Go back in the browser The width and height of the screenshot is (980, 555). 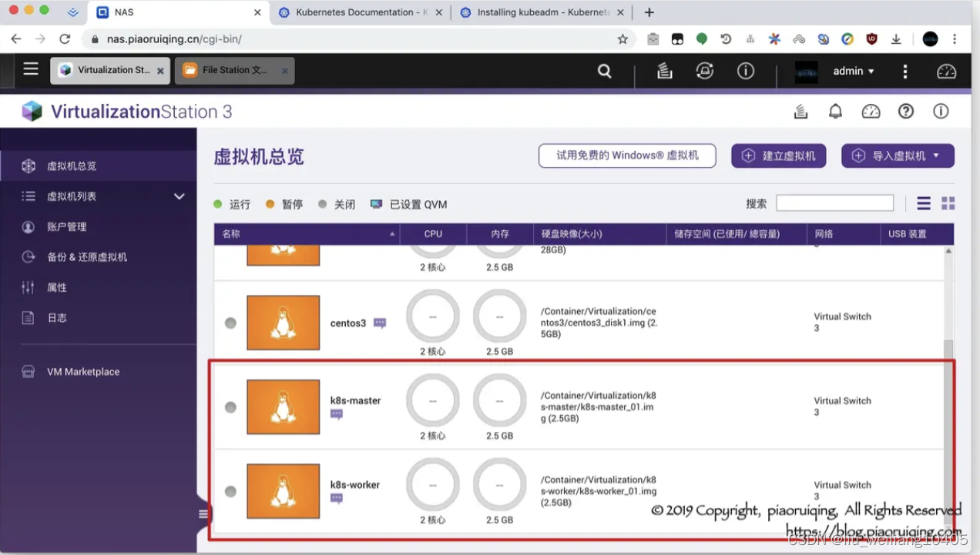[x=15, y=38]
